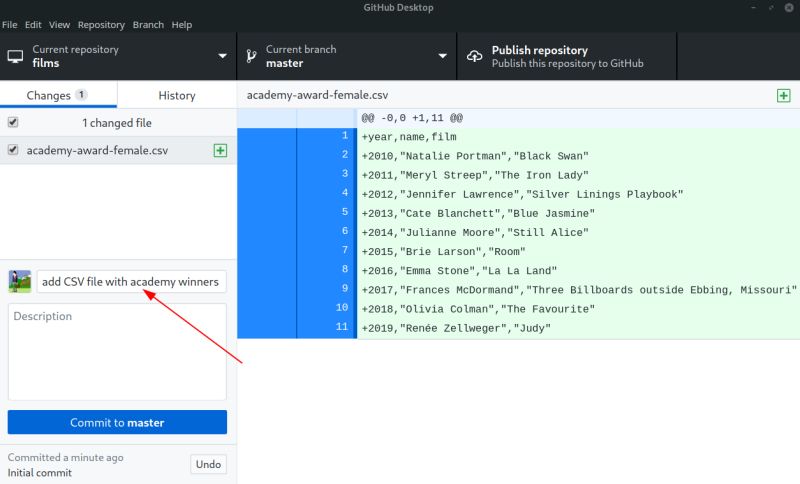Select diff line number 2 gutter

(327, 155)
